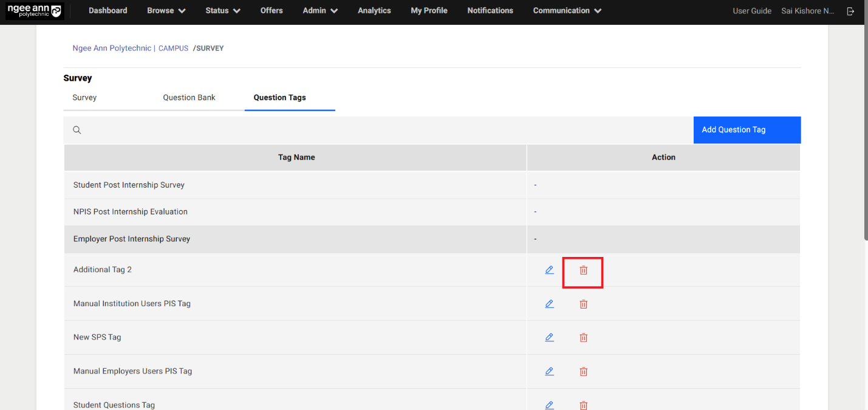Delete Manual Institution Users PIS Tag
868x410 pixels.
click(x=583, y=304)
